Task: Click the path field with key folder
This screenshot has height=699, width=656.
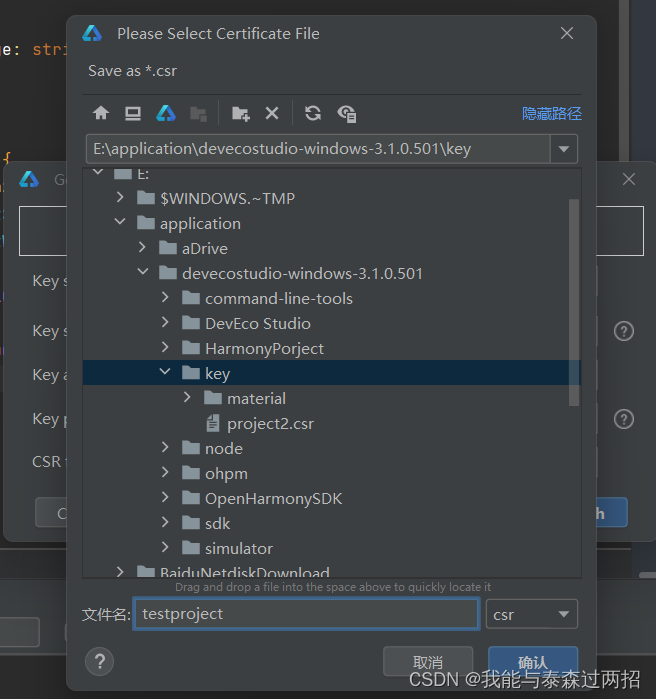Action: tap(318, 149)
